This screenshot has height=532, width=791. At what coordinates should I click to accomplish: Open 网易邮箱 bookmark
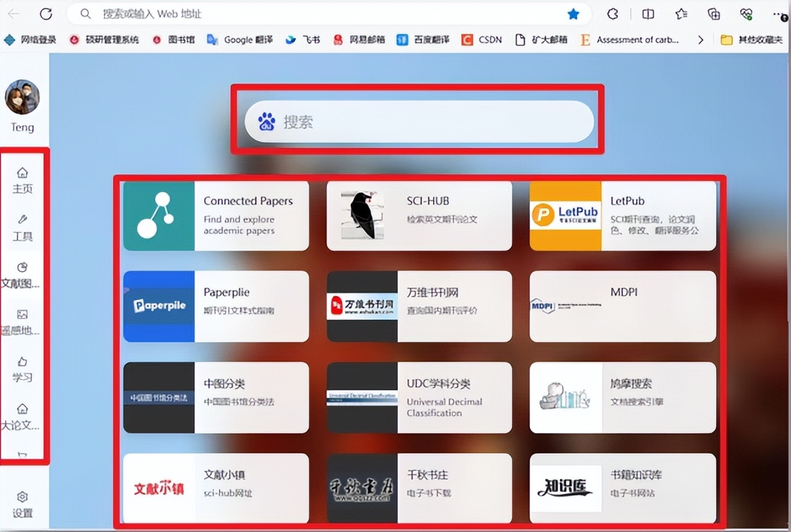(x=360, y=40)
